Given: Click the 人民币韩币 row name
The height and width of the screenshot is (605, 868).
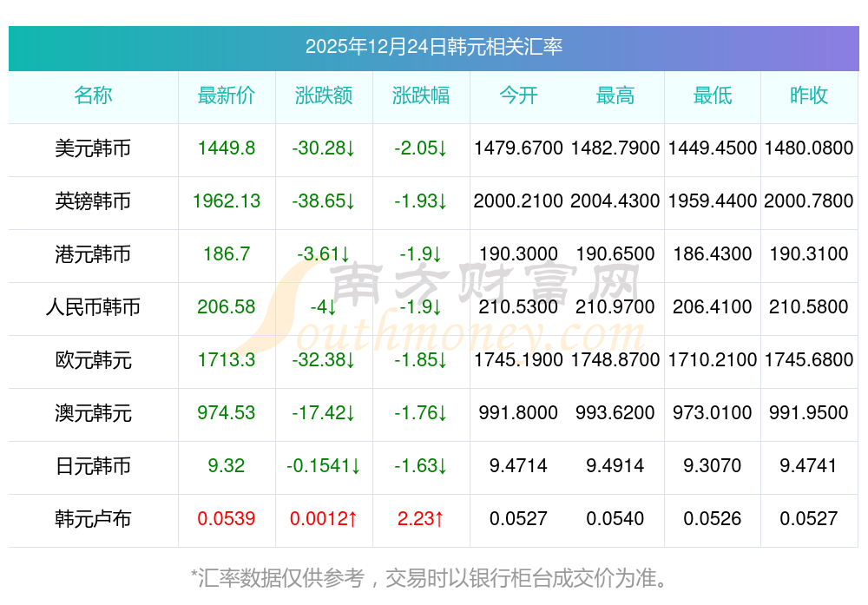Looking at the screenshot, I should (93, 307).
